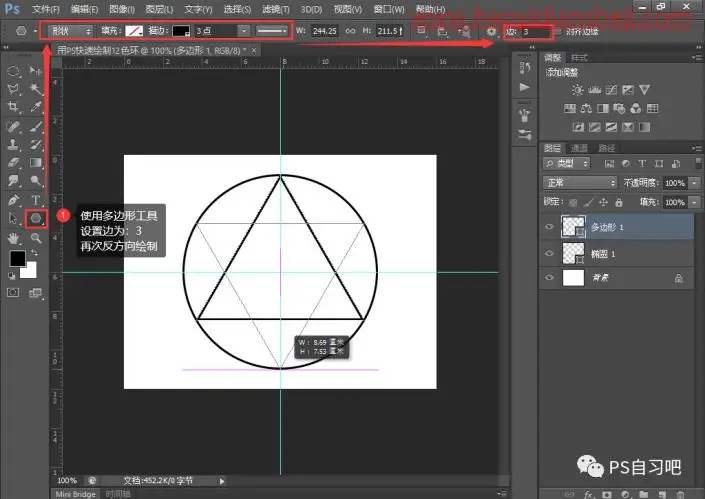Switch to the 通道 tab
705x499 pixels.
click(x=579, y=148)
